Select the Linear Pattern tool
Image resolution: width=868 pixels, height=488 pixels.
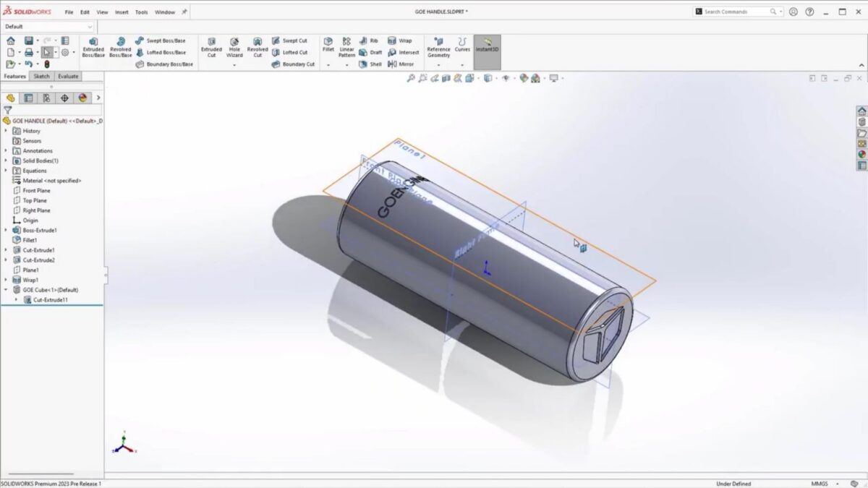pyautogui.click(x=347, y=47)
